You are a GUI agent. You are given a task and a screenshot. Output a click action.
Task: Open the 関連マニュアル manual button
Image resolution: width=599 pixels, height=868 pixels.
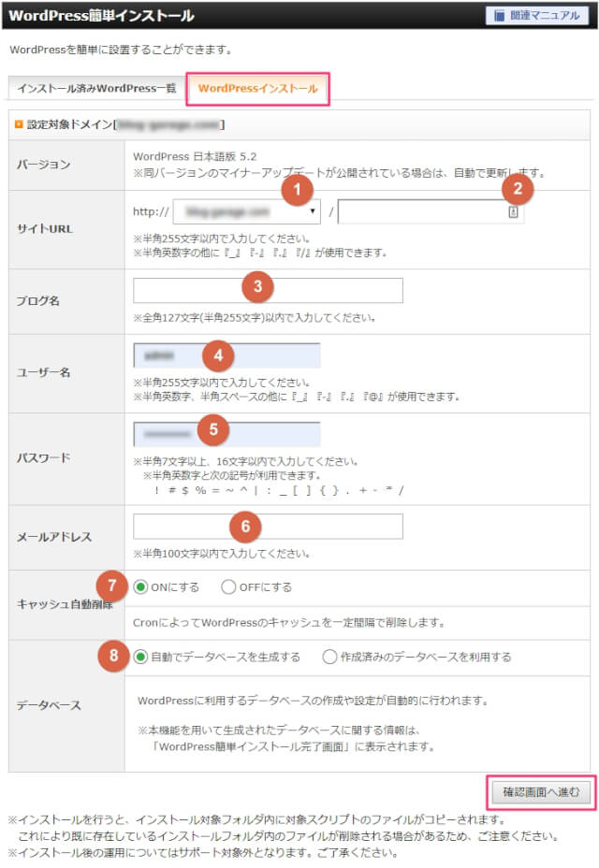pyautogui.click(x=537, y=16)
